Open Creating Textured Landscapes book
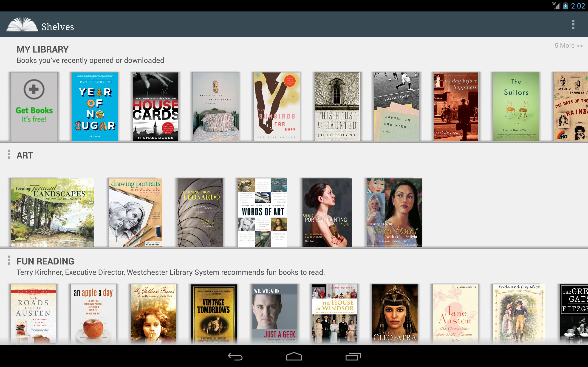Image resolution: width=588 pixels, height=367 pixels. (x=52, y=213)
